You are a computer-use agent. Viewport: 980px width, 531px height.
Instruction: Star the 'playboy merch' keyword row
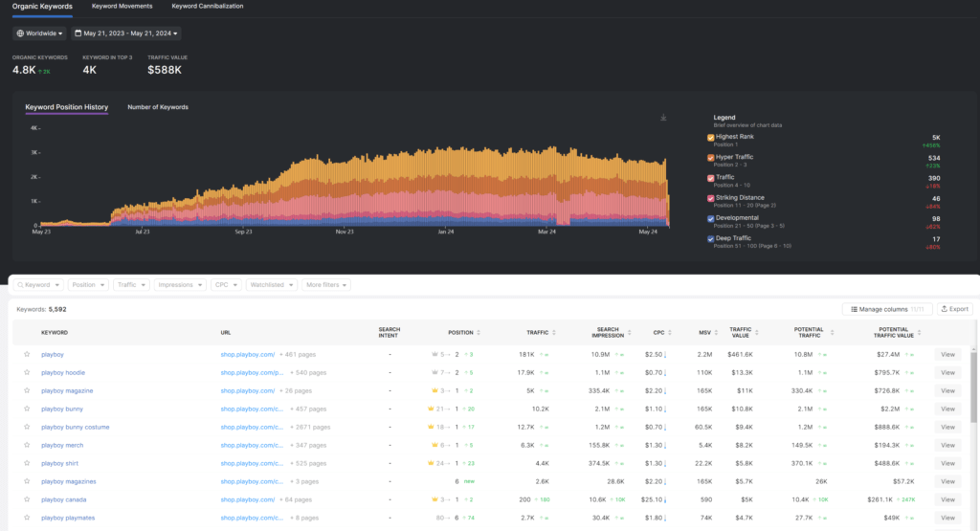pos(27,445)
